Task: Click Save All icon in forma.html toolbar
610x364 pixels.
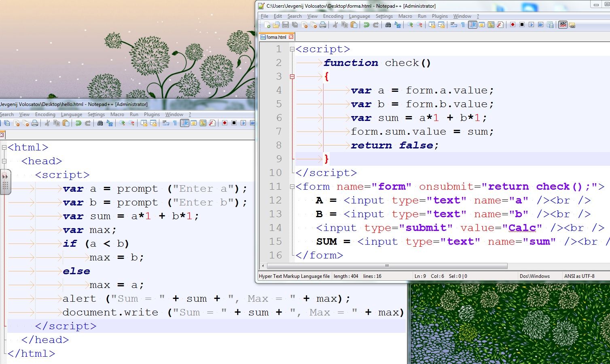Action: (x=295, y=25)
